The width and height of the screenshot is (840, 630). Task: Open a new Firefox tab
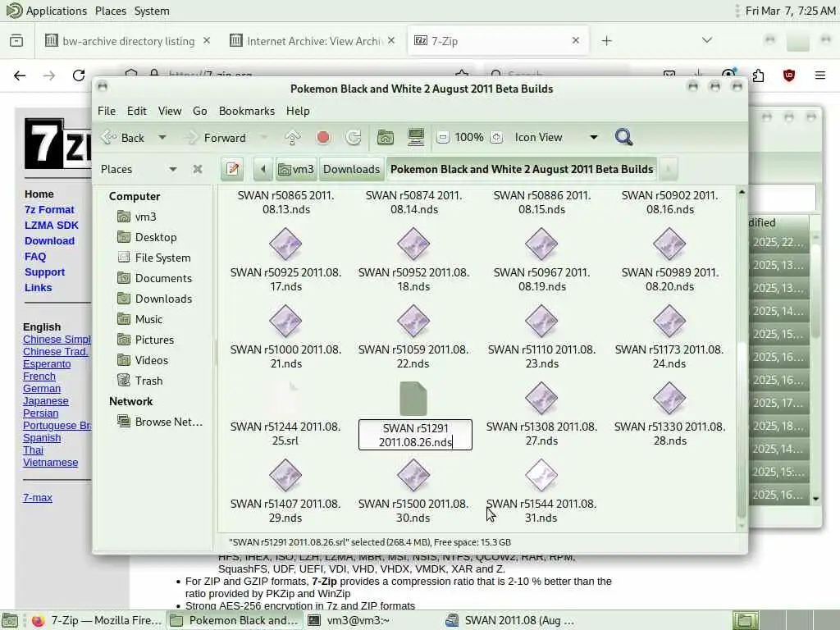pos(606,41)
